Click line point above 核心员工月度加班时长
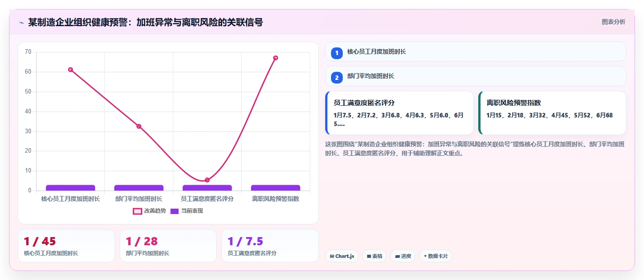This screenshot has width=644, height=280. click(x=70, y=70)
